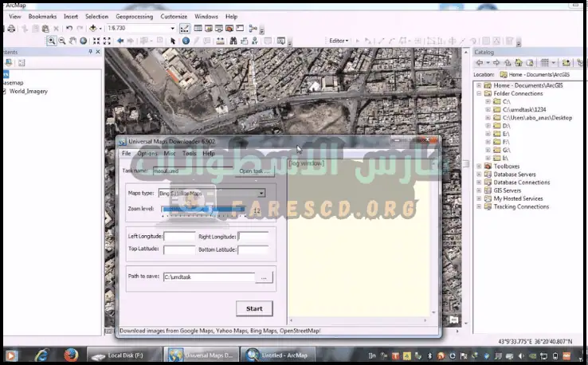
Task: Click the Full Extent globe icon
Action: coord(83,41)
